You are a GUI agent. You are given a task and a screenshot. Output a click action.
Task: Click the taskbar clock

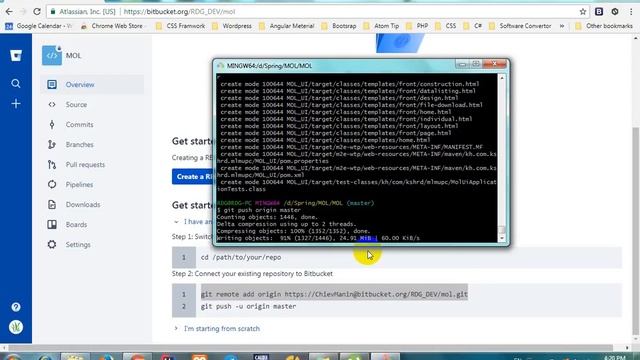pyautogui.click(x=614, y=358)
